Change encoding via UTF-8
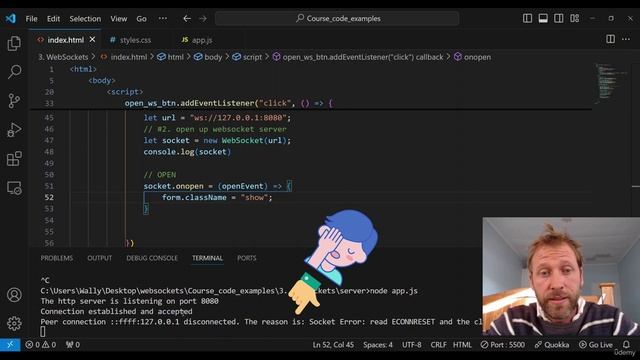640x360 pixels. [411, 345]
